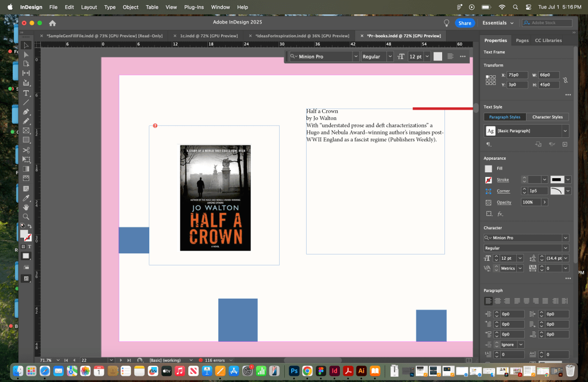The width and height of the screenshot is (588, 382).
Task: Click the Fill color swatch in Appearance
Action: [x=488, y=168]
